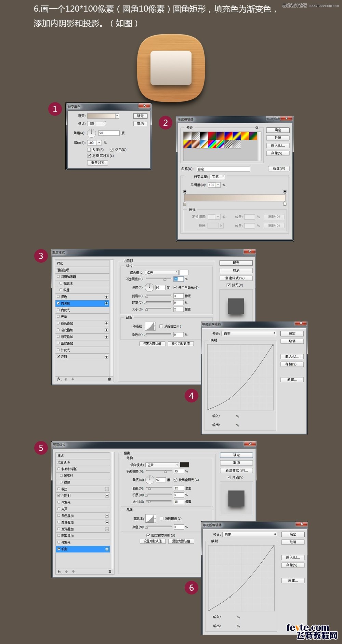Click move-effect-up arrow in Drop Shadow dialog
Image resolution: width=342 pixels, height=644 pixels.
(x=66, y=571)
